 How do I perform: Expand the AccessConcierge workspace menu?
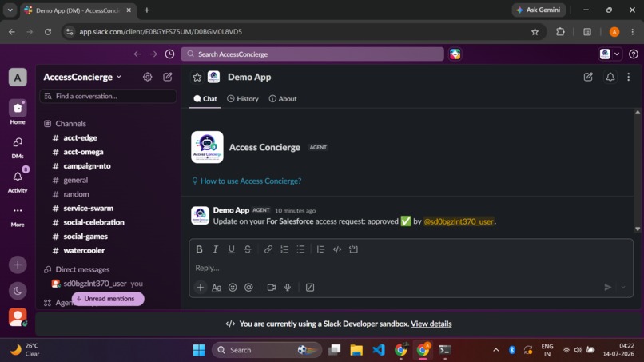[x=82, y=77]
